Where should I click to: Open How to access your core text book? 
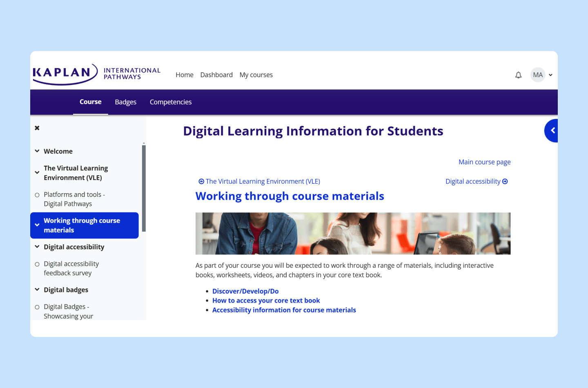[266, 300]
